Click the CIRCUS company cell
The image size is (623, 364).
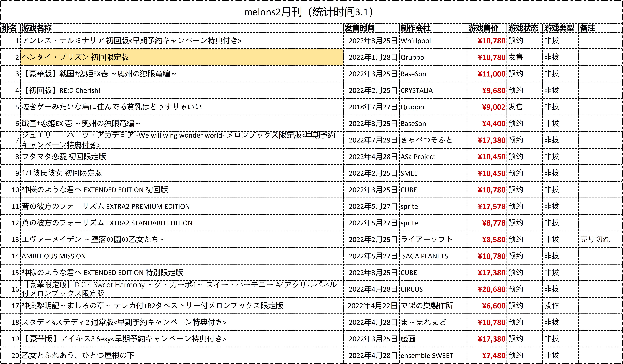click(433, 289)
